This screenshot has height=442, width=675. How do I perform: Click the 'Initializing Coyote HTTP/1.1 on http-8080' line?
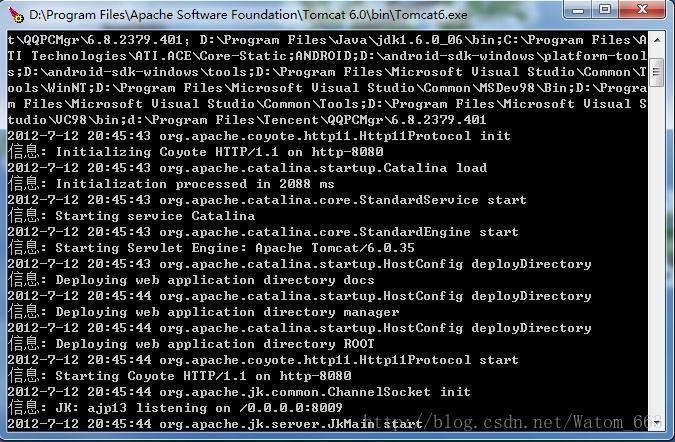[x=195, y=151]
